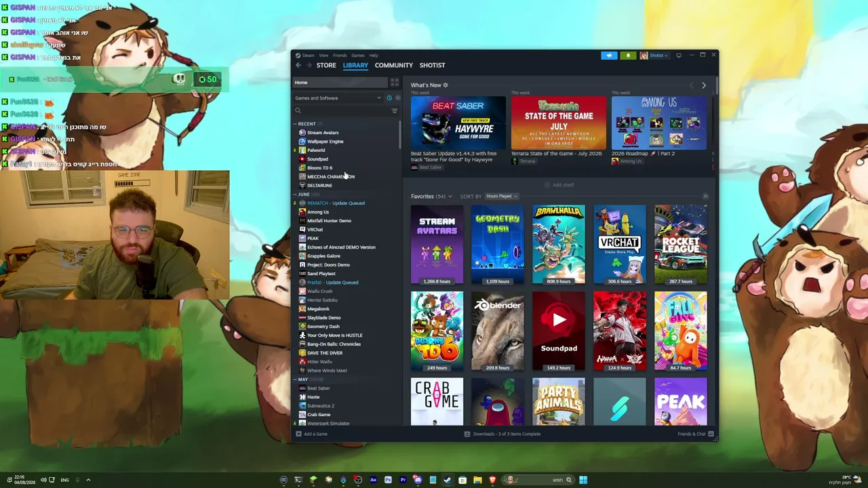Open Stream Avatars in the recent list
The width and height of the screenshot is (868, 488).
[x=323, y=133]
